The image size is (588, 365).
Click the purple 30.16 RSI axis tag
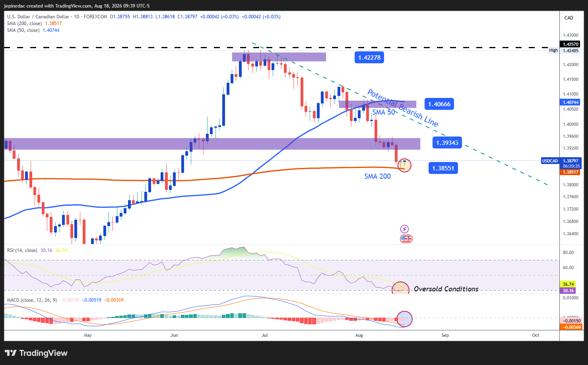[x=568, y=291]
